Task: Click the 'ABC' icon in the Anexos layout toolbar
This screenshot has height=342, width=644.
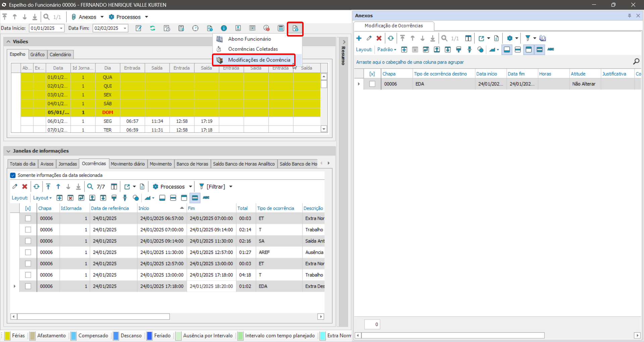Action: (x=551, y=50)
